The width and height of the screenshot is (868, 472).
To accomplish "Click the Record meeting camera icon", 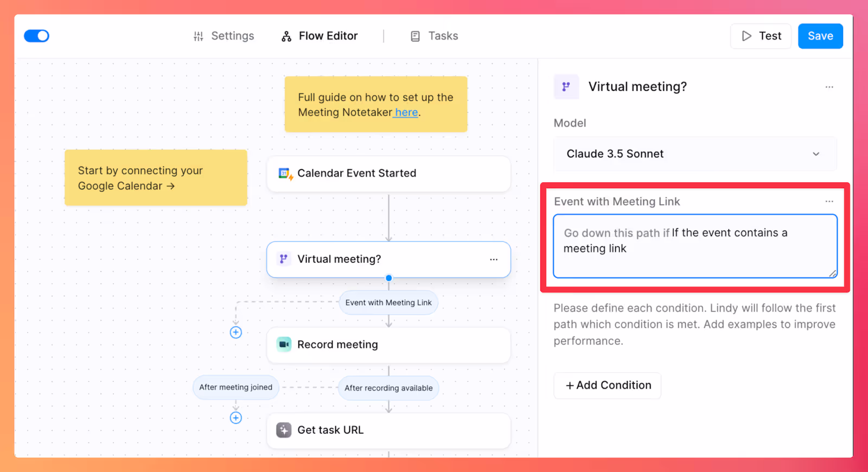I will point(284,345).
